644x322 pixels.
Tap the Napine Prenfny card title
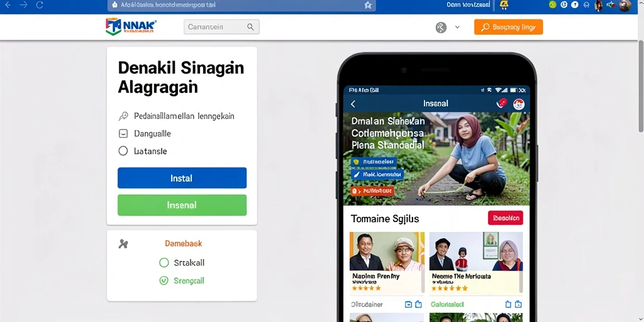(x=375, y=277)
